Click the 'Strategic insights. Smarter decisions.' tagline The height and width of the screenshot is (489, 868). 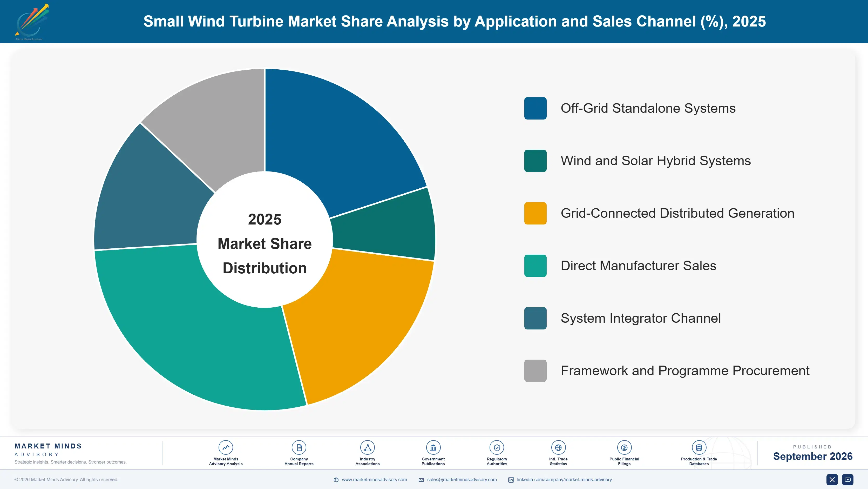(70, 462)
